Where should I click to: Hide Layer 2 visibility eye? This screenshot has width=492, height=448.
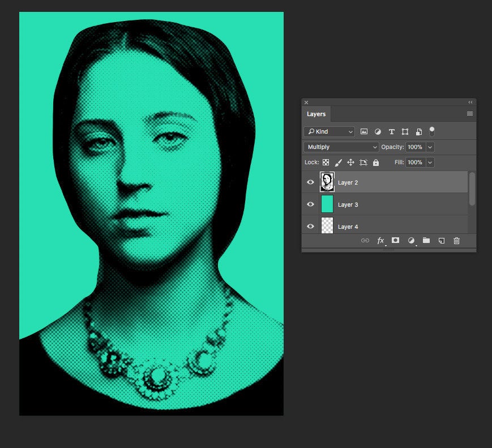(x=310, y=182)
